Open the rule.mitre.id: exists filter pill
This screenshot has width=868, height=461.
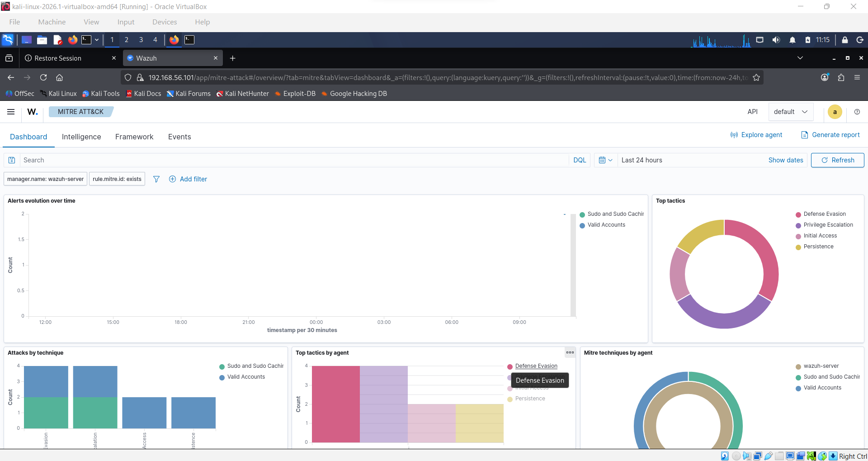coord(117,179)
